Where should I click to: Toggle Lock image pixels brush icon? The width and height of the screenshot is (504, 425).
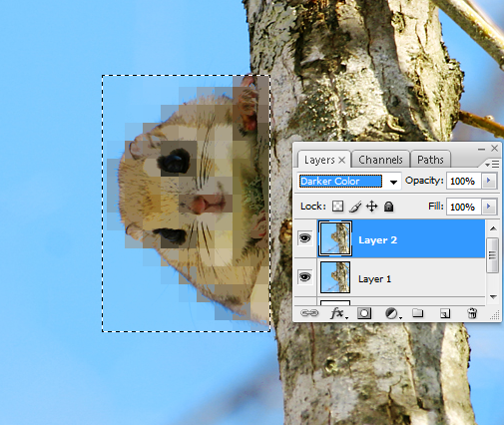point(354,207)
